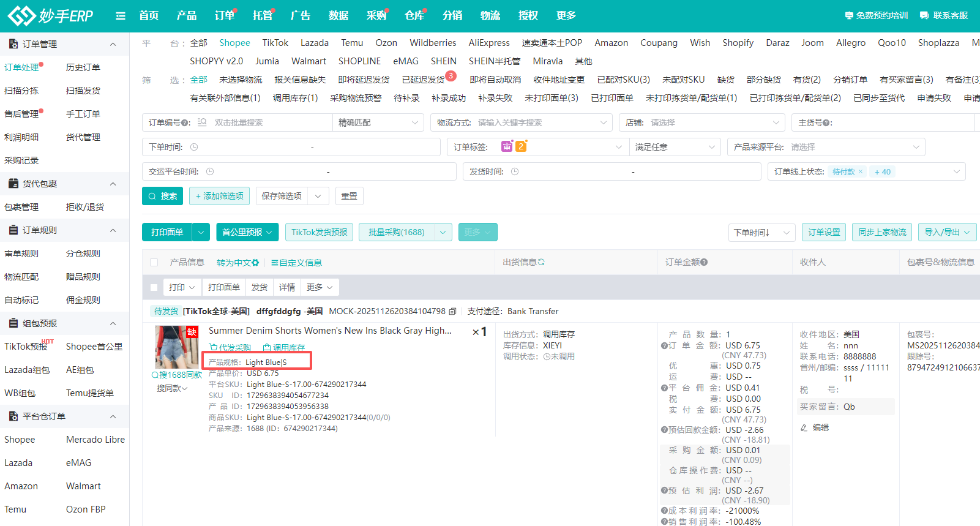Select the Shopee platform tab
This screenshot has height=526, width=980.
tap(234, 43)
